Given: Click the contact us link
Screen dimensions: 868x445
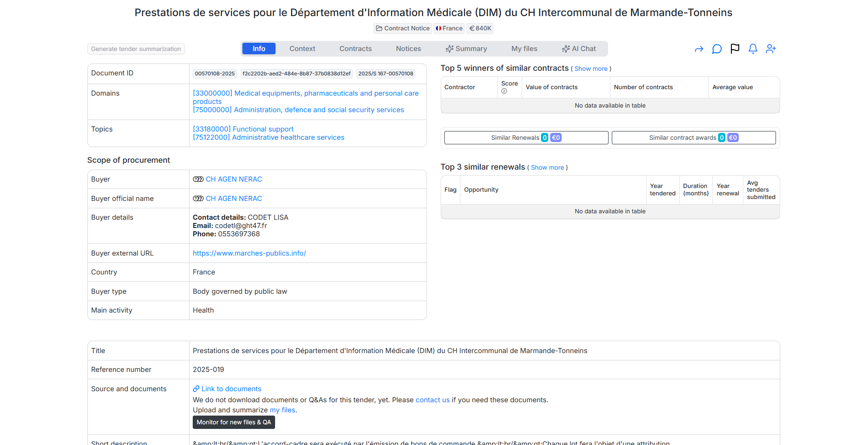Looking at the screenshot, I should tap(432, 400).
